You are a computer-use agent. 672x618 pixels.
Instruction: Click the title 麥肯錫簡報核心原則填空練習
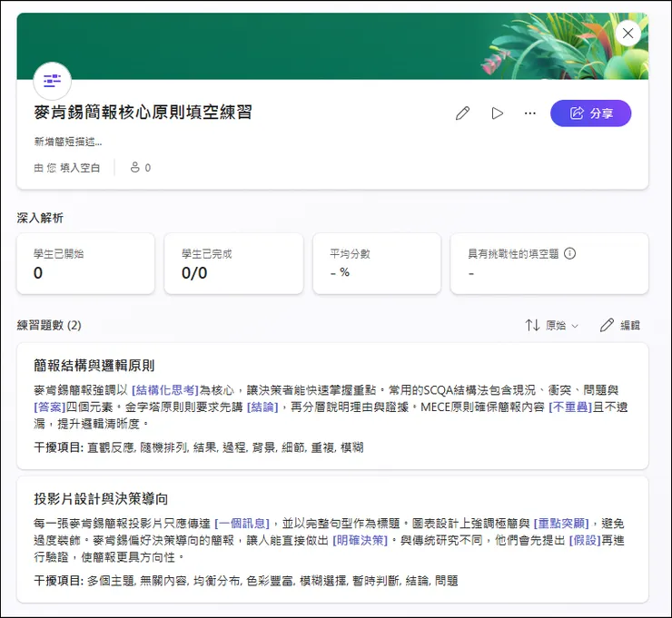click(143, 113)
